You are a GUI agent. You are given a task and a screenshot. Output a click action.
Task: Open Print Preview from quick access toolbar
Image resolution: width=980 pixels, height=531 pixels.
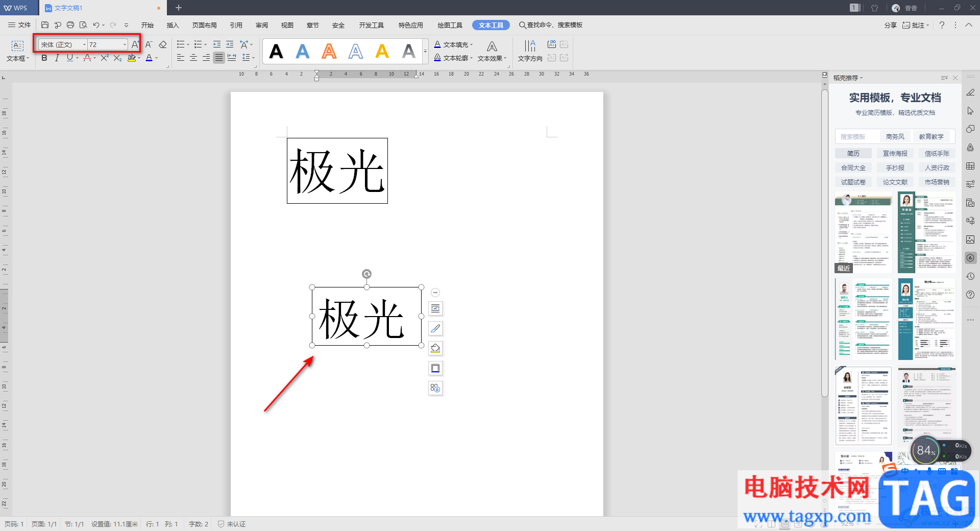tap(83, 25)
